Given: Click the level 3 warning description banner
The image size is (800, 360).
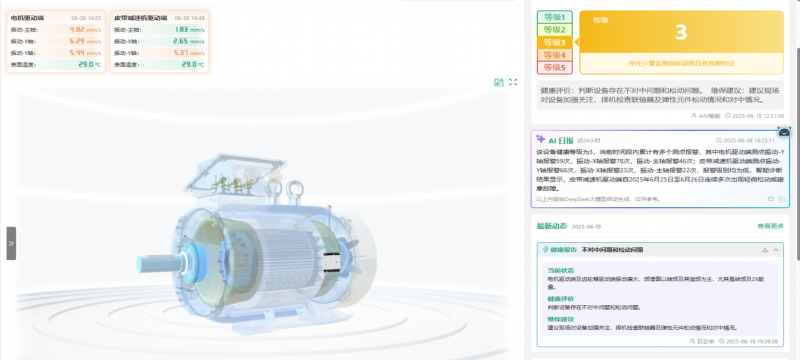Looking at the screenshot, I should click(681, 64).
